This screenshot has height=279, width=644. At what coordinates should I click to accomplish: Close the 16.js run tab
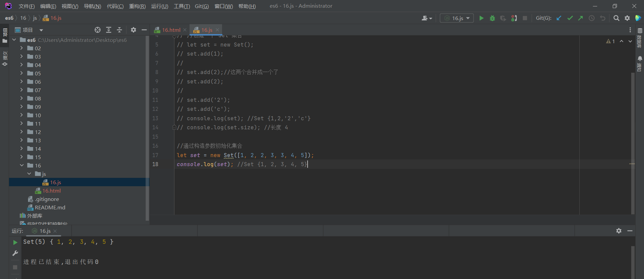[x=55, y=231]
